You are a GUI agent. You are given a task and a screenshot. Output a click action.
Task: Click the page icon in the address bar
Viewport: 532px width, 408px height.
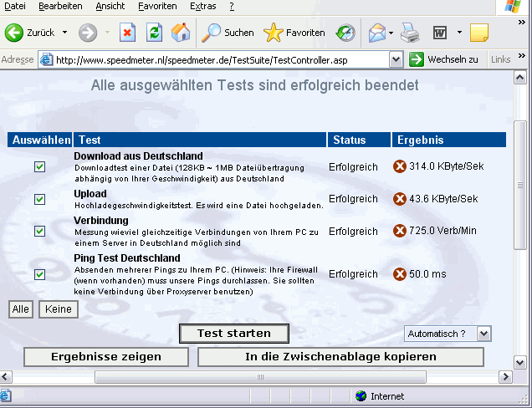pyautogui.click(x=47, y=59)
